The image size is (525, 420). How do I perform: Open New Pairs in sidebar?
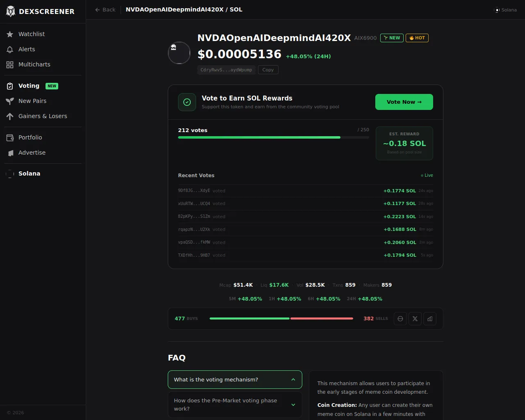(32, 101)
